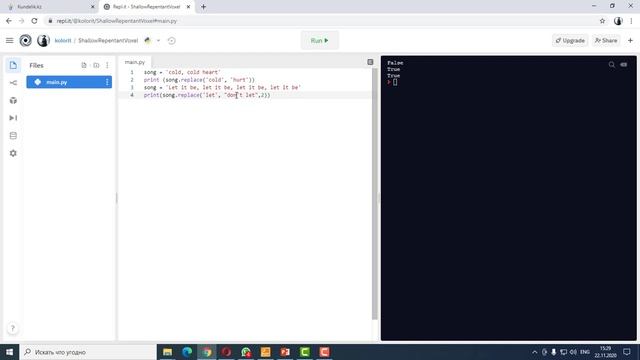Search the console with magnifier icon
The image size is (640, 360).
(x=611, y=64)
